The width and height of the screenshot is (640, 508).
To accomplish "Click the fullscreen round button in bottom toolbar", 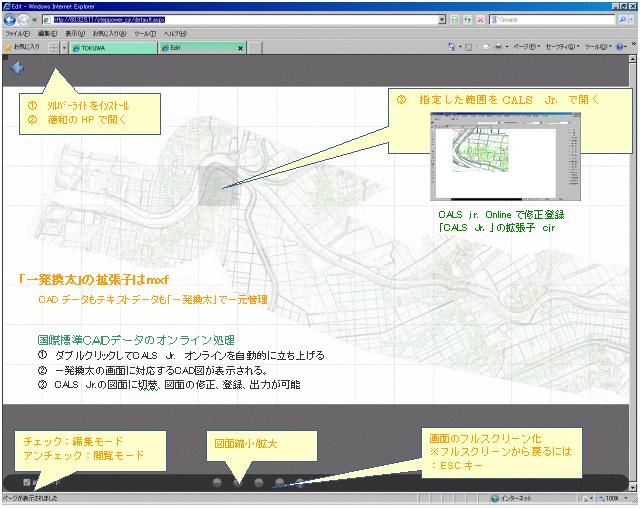I will point(300,483).
